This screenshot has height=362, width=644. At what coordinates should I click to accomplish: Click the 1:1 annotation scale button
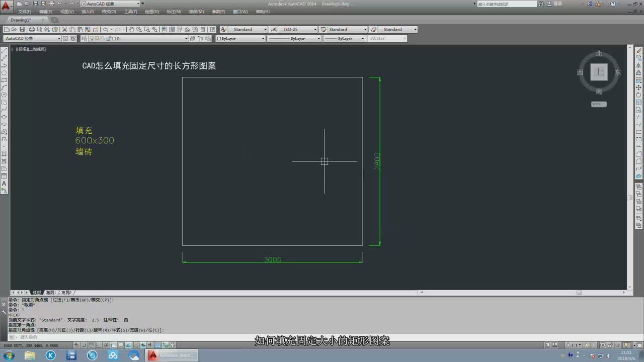(573, 345)
